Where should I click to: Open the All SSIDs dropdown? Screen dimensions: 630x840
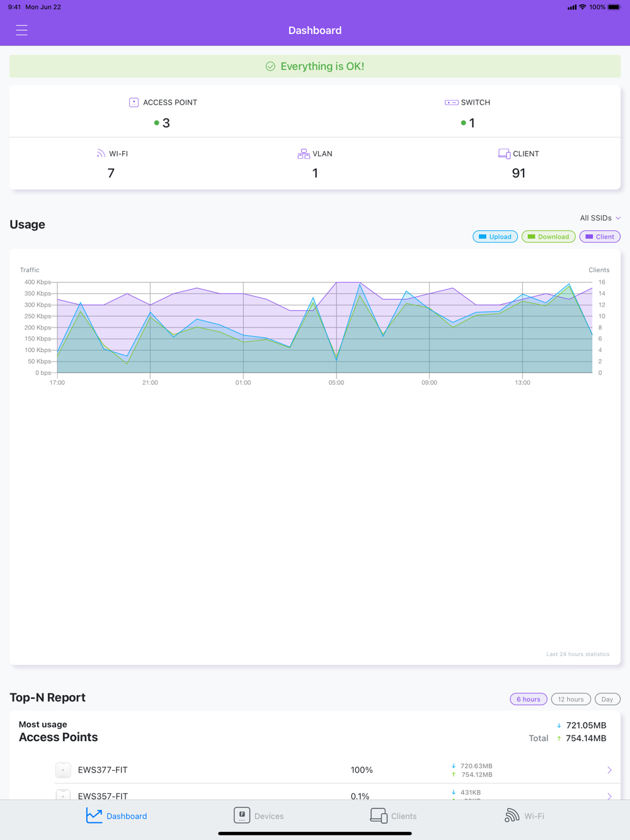[x=600, y=218]
